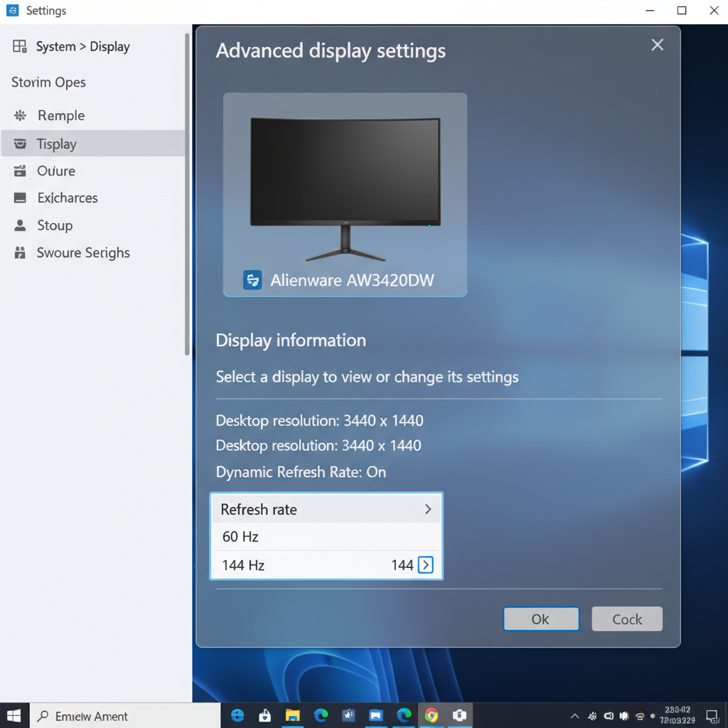The width and height of the screenshot is (728, 728).
Task: Click the blue icon beside Alienware AW3420DW
Action: 252,280
